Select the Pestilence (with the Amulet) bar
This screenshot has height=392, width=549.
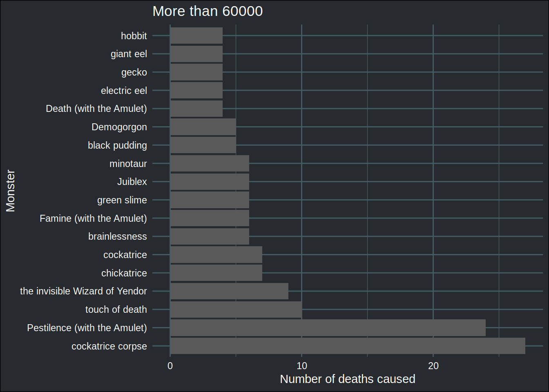click(328, 327)
